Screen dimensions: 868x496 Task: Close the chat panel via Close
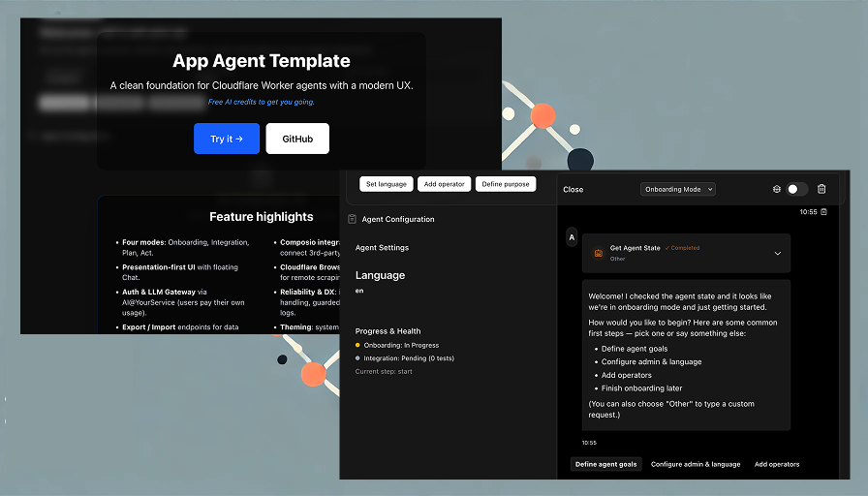(x=573, y=190)
